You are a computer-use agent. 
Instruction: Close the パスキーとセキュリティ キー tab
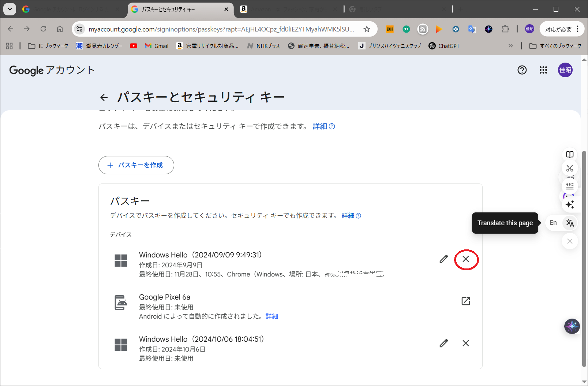coord(226,9)
